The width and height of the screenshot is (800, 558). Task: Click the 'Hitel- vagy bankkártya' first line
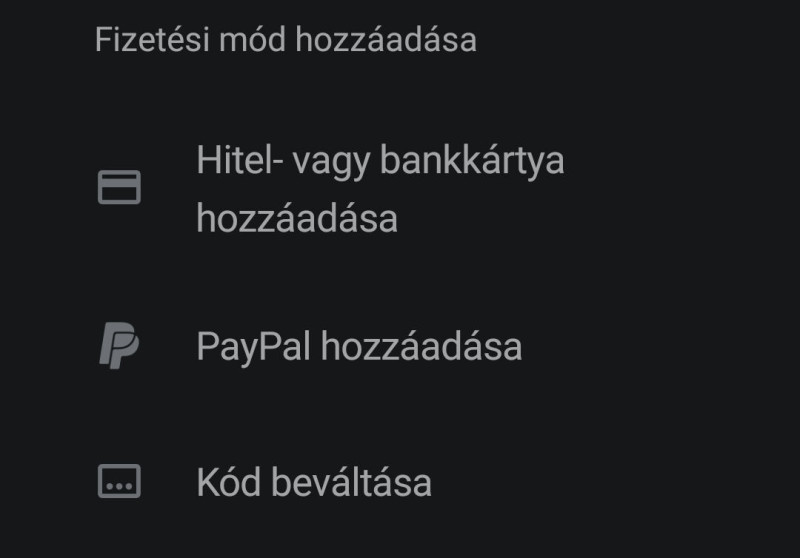tap(380, 162)
